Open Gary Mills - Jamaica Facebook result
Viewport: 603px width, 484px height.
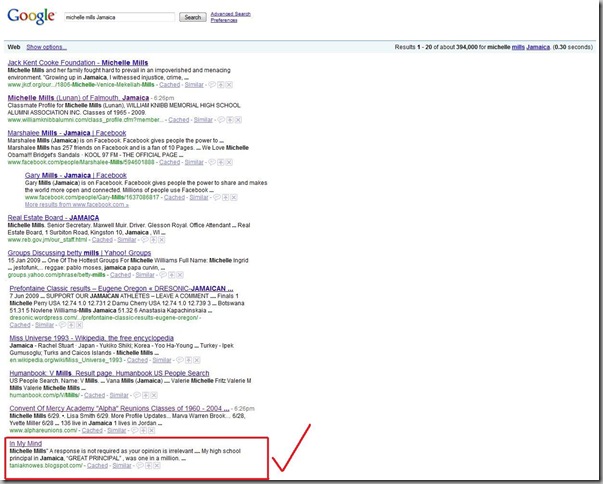[x=76, y=175]
